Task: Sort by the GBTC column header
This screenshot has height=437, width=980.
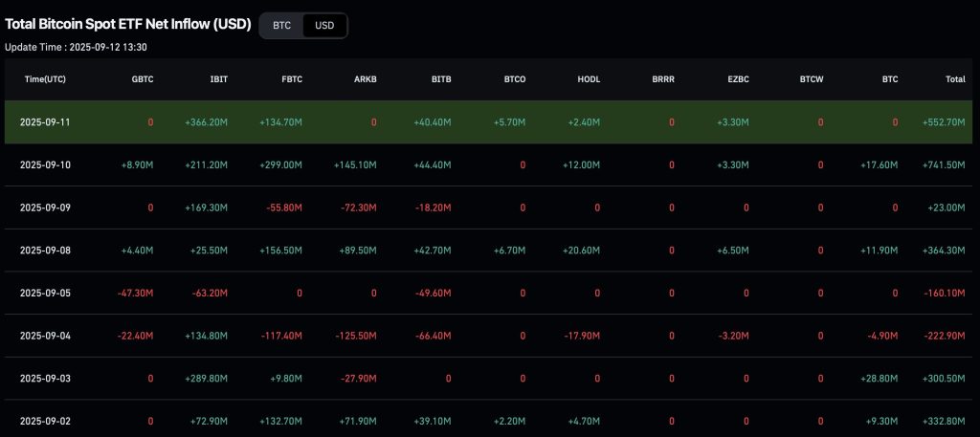Action: click(142, 79)
